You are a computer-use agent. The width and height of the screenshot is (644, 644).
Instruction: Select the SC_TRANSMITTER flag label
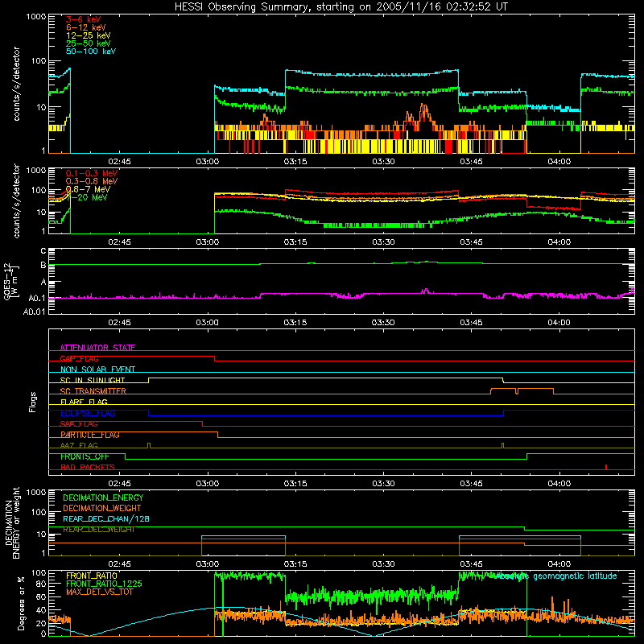coord(93,391)
